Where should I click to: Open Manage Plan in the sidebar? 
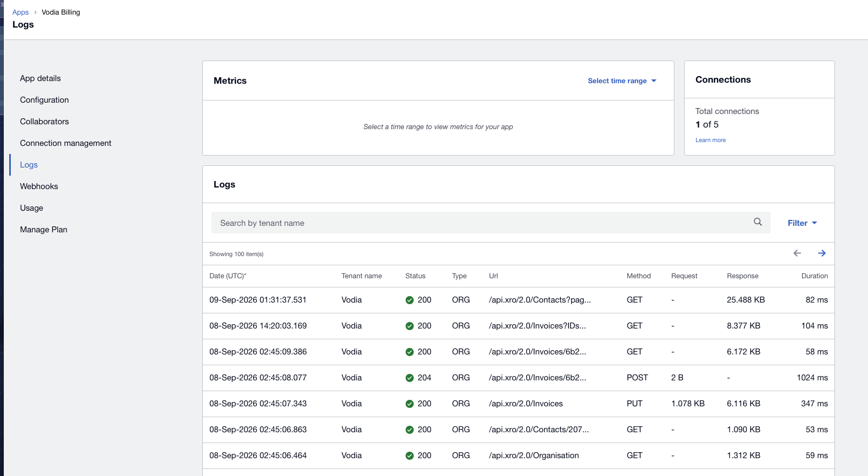[44, 230]
